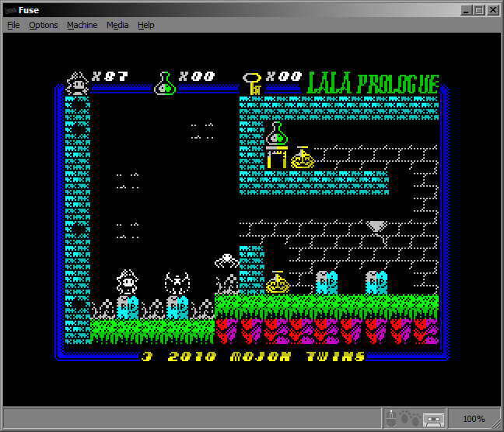Image resolution: width=504 pixels, height=432 pixels.
Task: Click the LALA PROLOGUE title logo
Action: pyautogui.click(x=373, y=83)
